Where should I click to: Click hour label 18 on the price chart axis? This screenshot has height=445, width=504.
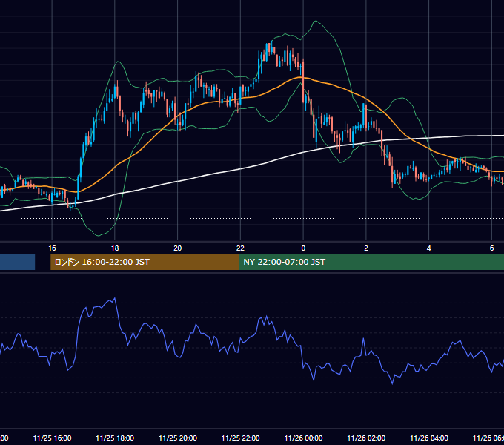[115, 248]
